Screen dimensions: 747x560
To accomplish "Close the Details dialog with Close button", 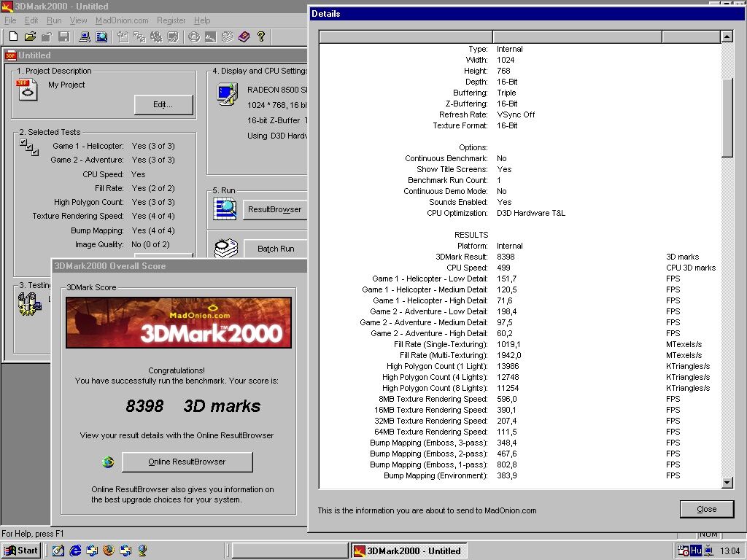I will pos(706,509).
